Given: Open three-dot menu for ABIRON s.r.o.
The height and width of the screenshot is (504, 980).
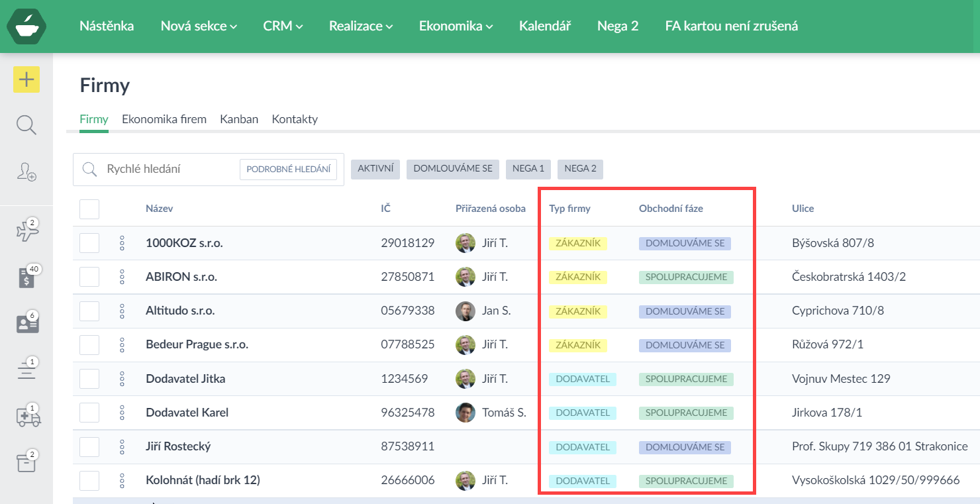Looking at the screenshot, I should click(x=122, y=277).
